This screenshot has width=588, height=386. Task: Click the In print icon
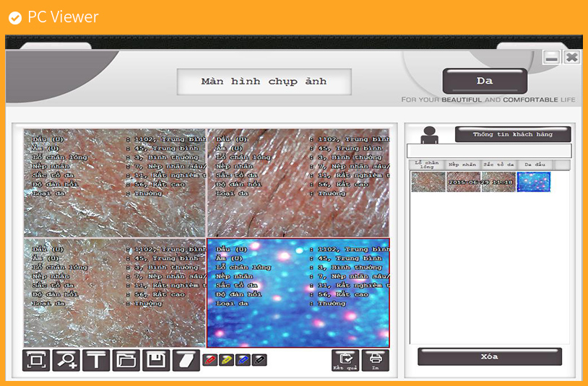376,360
